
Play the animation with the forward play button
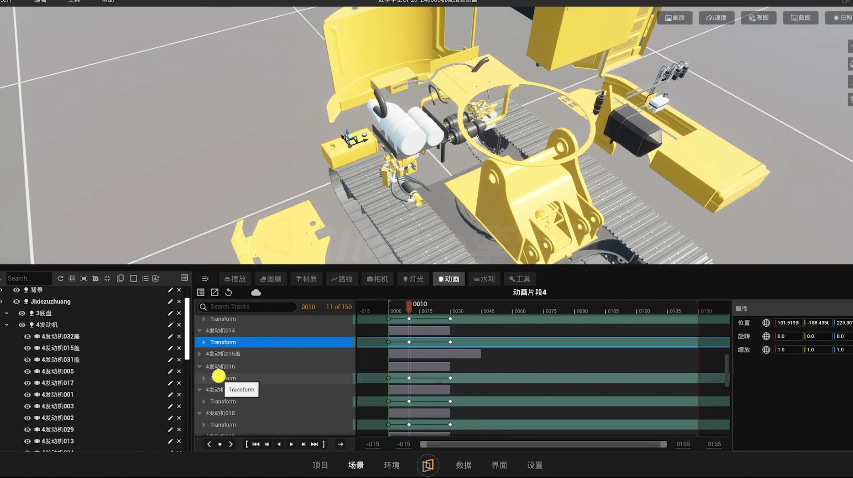[291, 444]
